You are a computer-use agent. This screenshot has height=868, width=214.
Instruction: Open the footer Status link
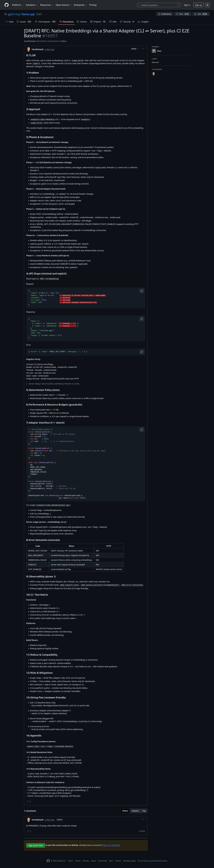(x=94, y=861)
